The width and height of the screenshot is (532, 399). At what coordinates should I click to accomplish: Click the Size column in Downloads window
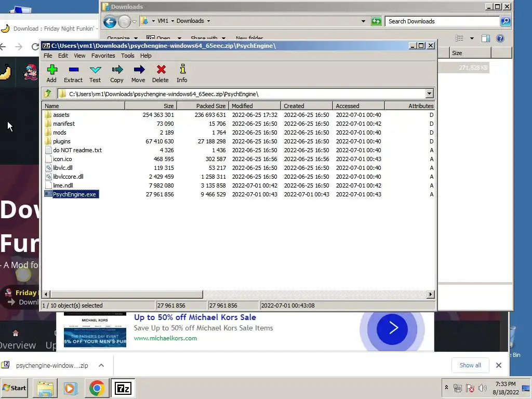470,53
